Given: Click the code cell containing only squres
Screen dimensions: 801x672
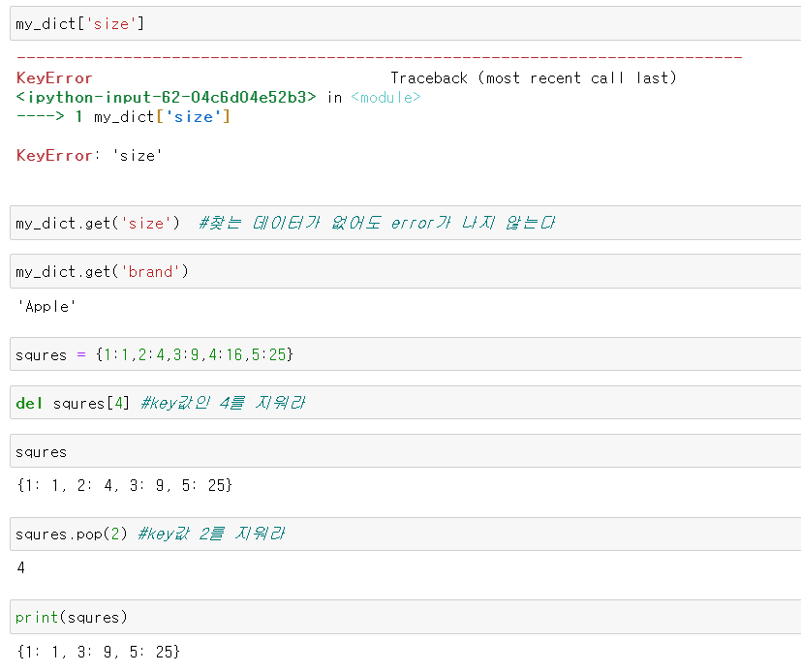Looking at the screenshot, I should point(406,451).
